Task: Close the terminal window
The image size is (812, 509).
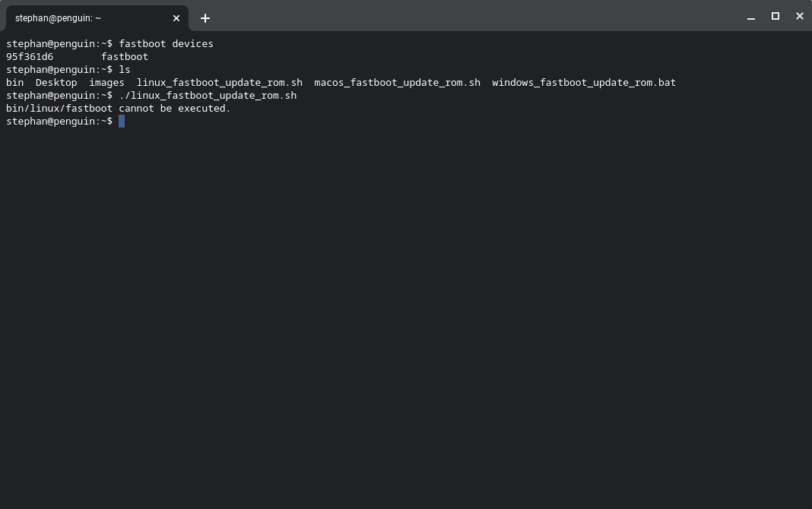Action: click(799, 16)
